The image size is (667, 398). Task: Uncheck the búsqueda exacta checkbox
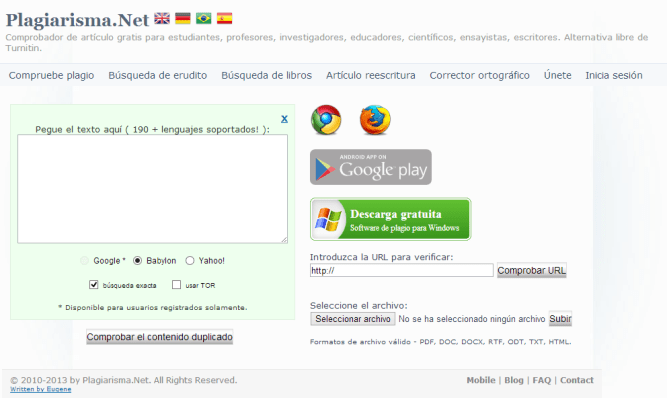pos(94,284)
